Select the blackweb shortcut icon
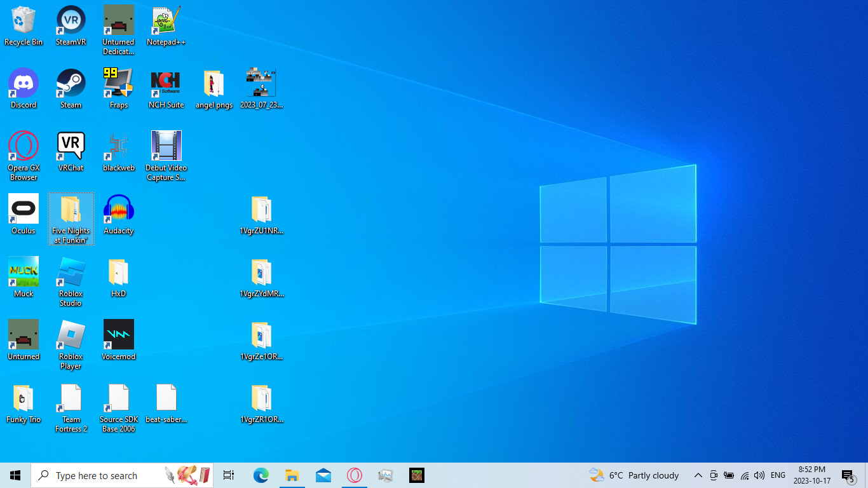 (118, 152)
